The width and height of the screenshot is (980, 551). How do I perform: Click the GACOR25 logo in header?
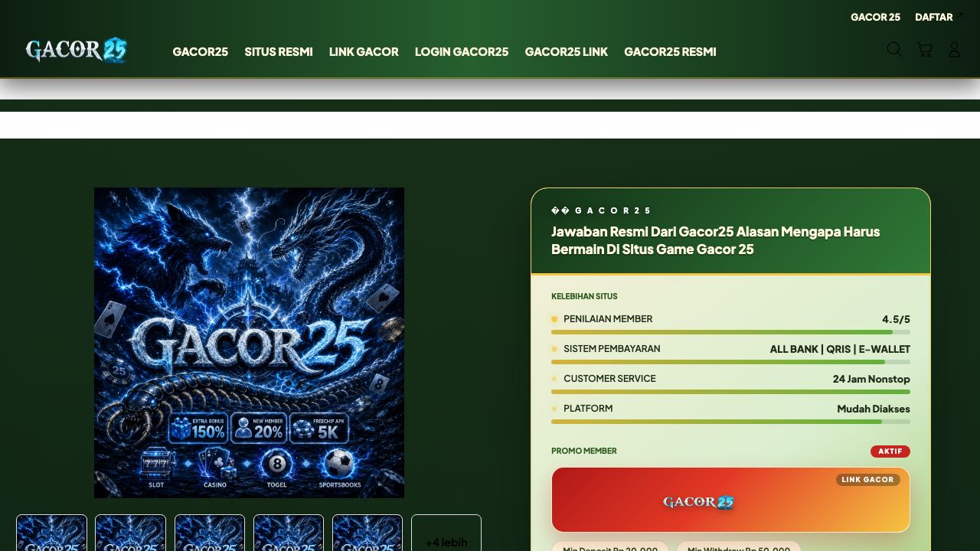pos(77,51)
